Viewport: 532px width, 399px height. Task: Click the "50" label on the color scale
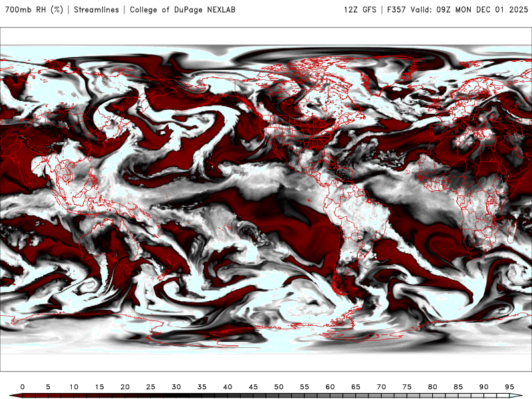pyautogui.click(x=279, y=387)
